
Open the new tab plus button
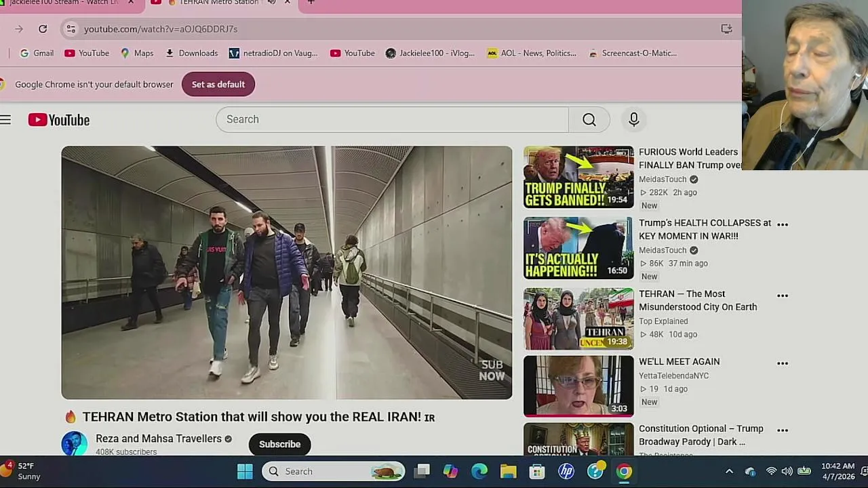pyautogui.click(x=311, y=2)
